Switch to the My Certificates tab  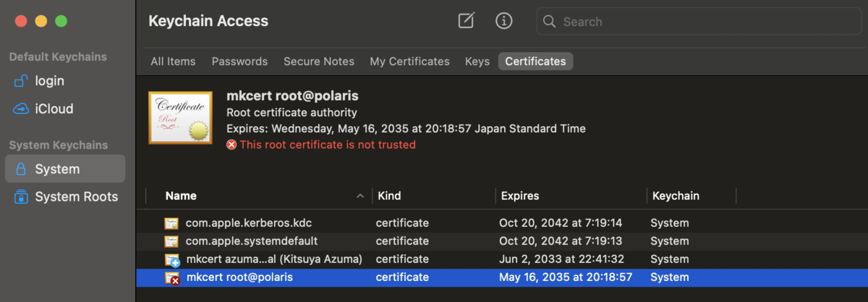409,62
